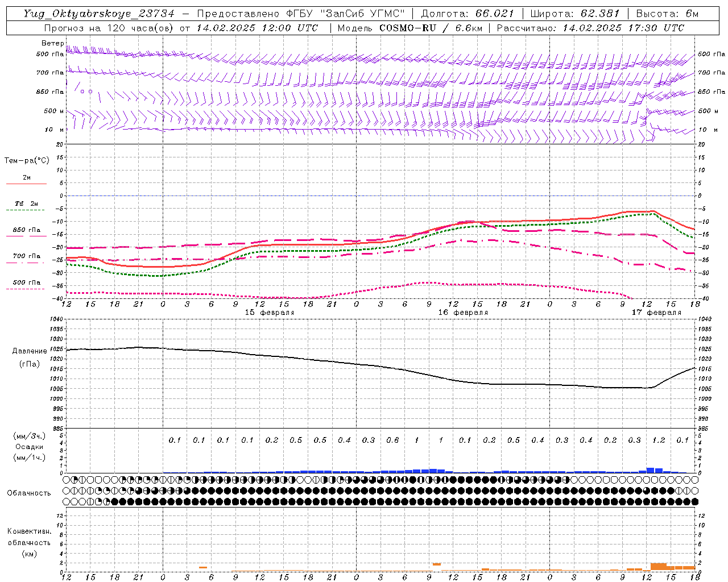
Task: Click the 2м temperature legend line
Action: [x=27, y=184]
